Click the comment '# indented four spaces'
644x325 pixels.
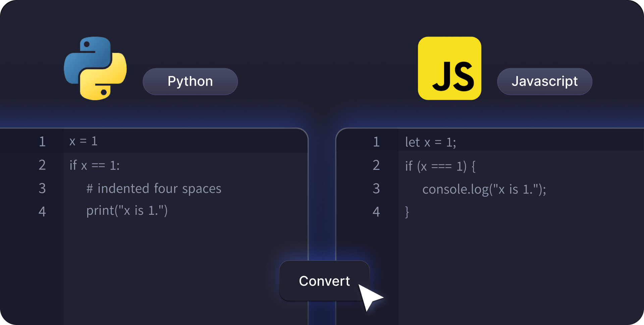click(154, 188)
